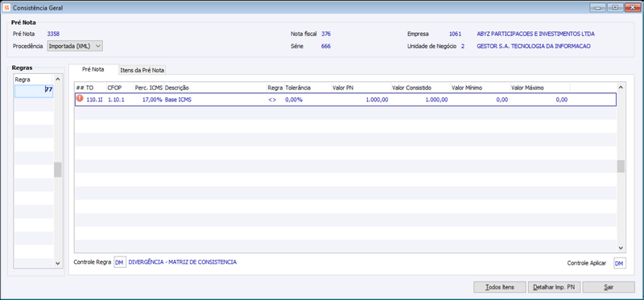Click the Controle Regra DM field
The image size is (644, 300).
[119, 262]
